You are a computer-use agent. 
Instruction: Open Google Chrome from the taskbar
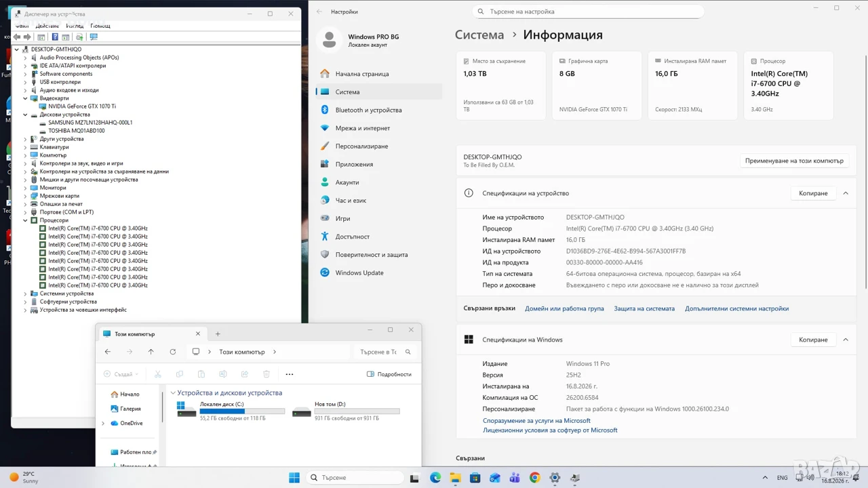[535, 478]
